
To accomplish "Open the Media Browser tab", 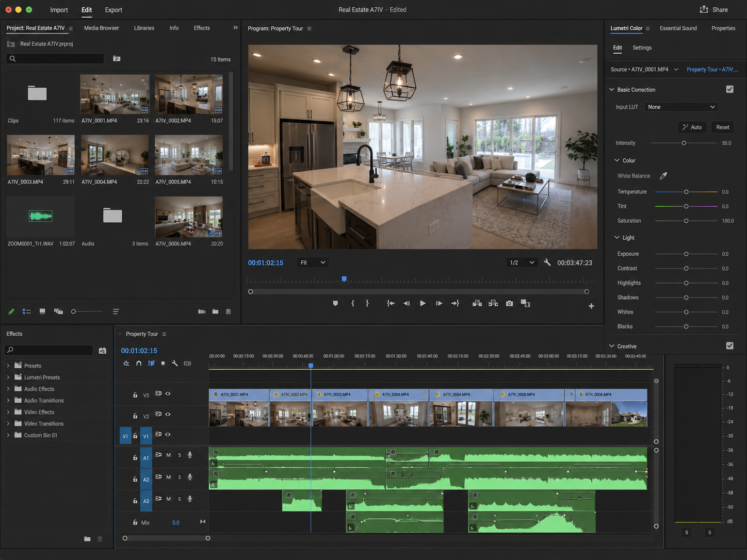I will pyautogui.click(x=102, y=28).
